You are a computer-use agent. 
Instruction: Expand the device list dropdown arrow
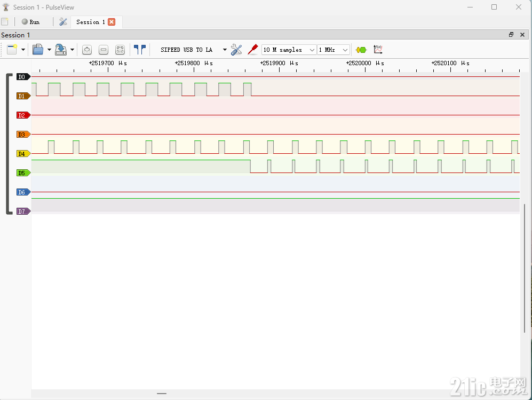click(x=225, y=50)
